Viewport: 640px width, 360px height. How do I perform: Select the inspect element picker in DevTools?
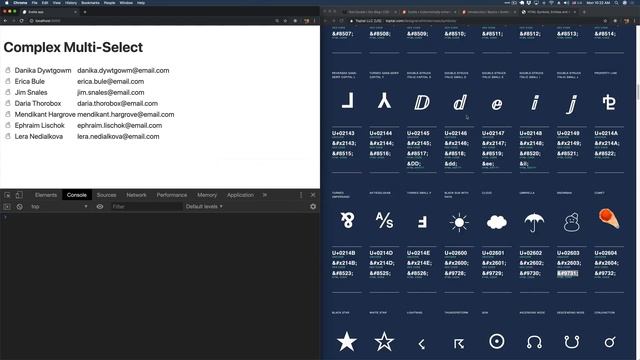coord(7,195)
